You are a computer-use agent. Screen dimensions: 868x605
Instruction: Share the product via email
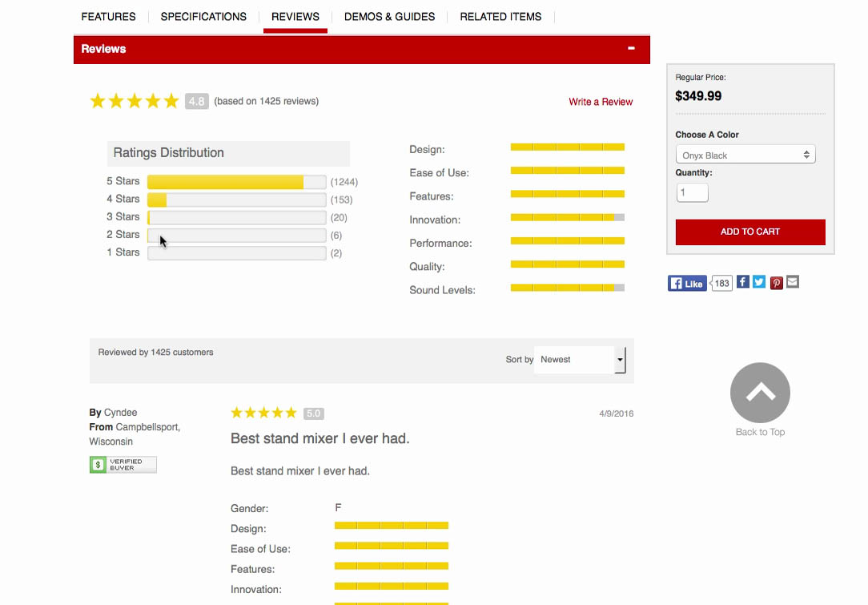793,282
